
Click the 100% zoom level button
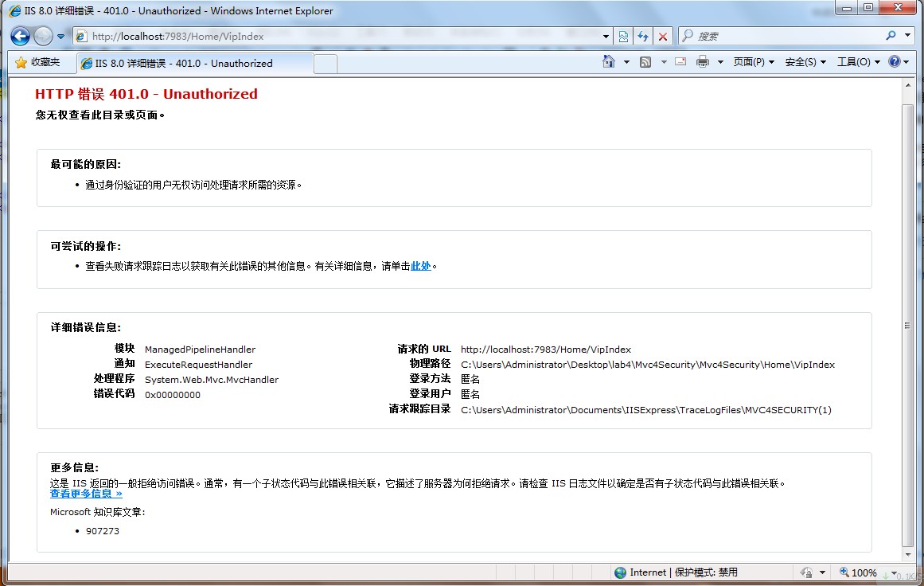(859, 572)
